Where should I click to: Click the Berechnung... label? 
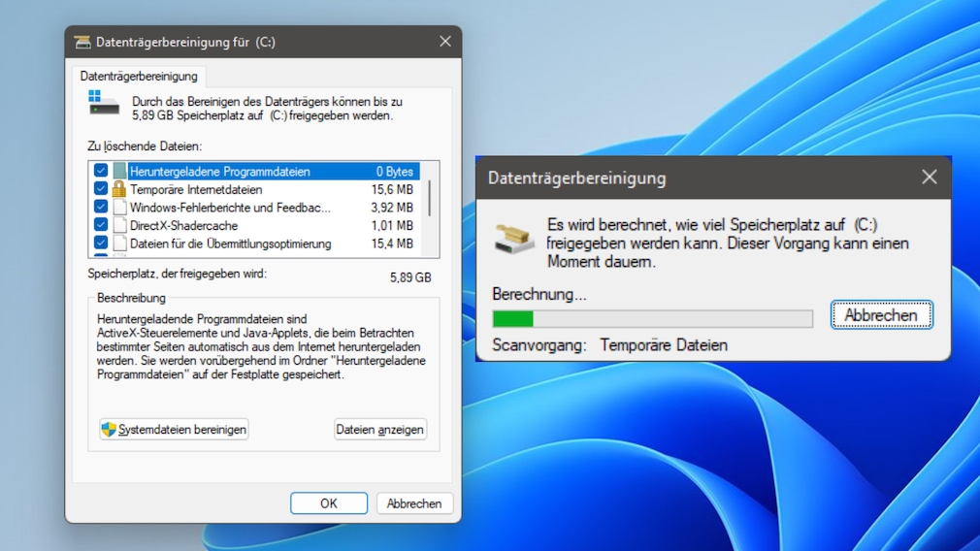pos(539,294)
